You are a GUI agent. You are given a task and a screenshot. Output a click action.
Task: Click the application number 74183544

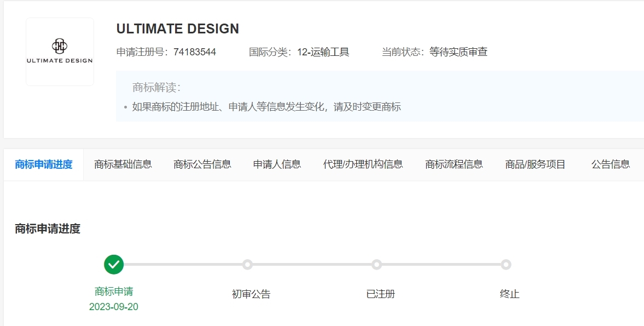(x=195, y=52)
